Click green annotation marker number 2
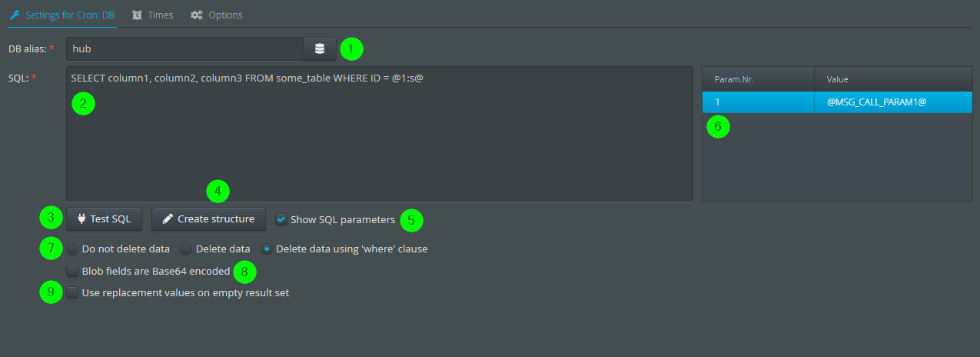 [x=83, y=103]
